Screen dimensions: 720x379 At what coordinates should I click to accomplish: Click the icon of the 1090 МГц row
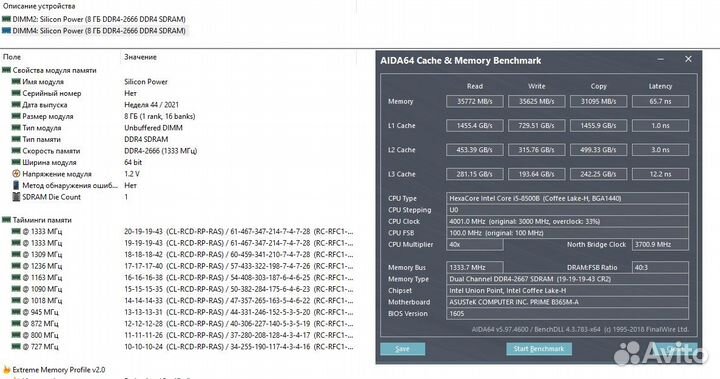(x=16, y=289)
